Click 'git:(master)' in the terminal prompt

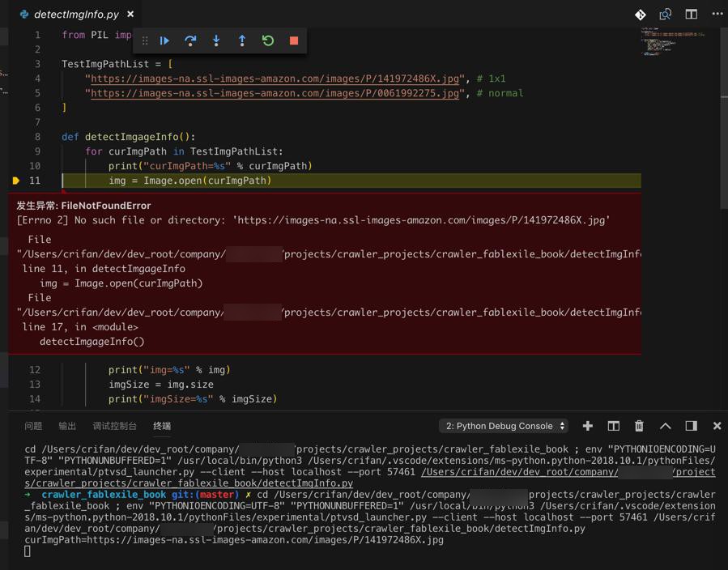(x=205, y=495)
